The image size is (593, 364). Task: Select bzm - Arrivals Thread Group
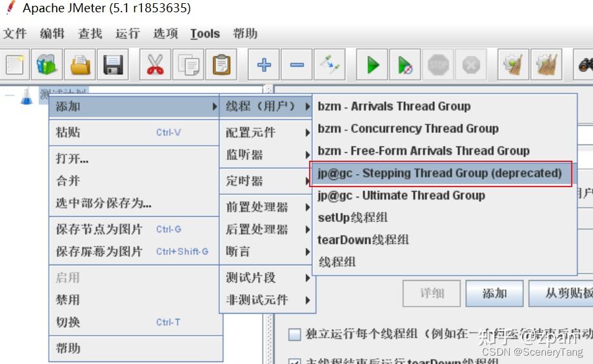point(445,106)
